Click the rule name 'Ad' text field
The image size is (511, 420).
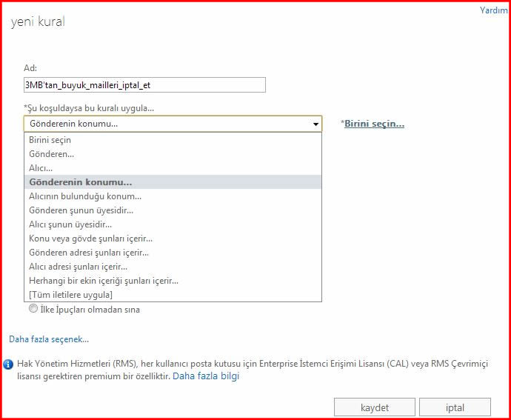tap(144, 85)
